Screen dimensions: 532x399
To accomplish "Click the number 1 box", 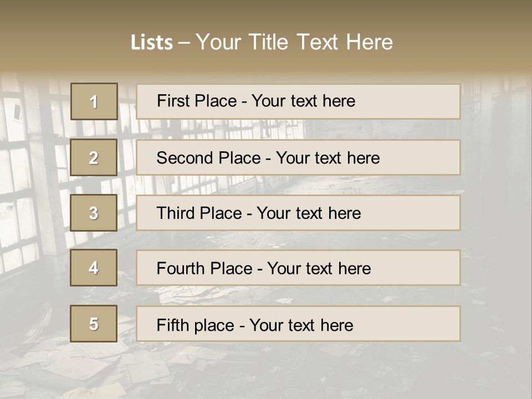I will point(94,101).
